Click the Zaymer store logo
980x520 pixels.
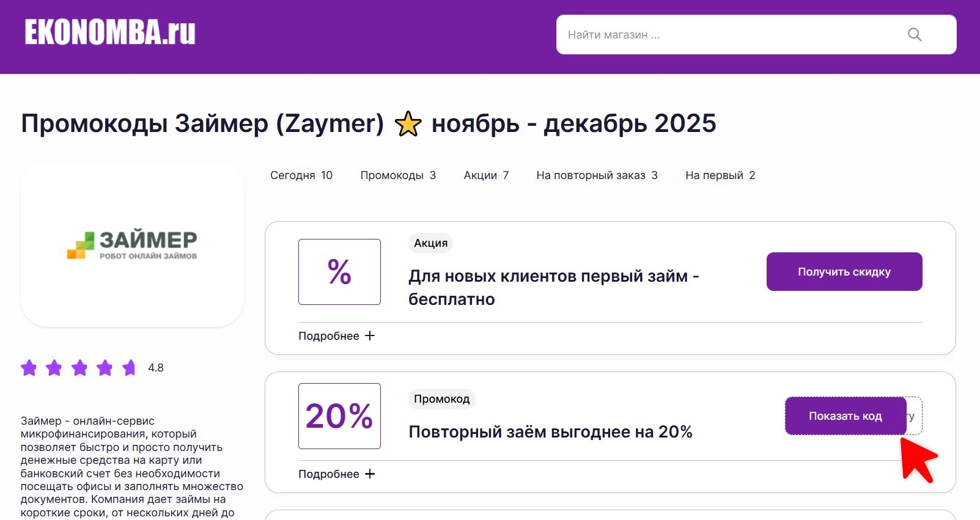(x=132, y=243)
